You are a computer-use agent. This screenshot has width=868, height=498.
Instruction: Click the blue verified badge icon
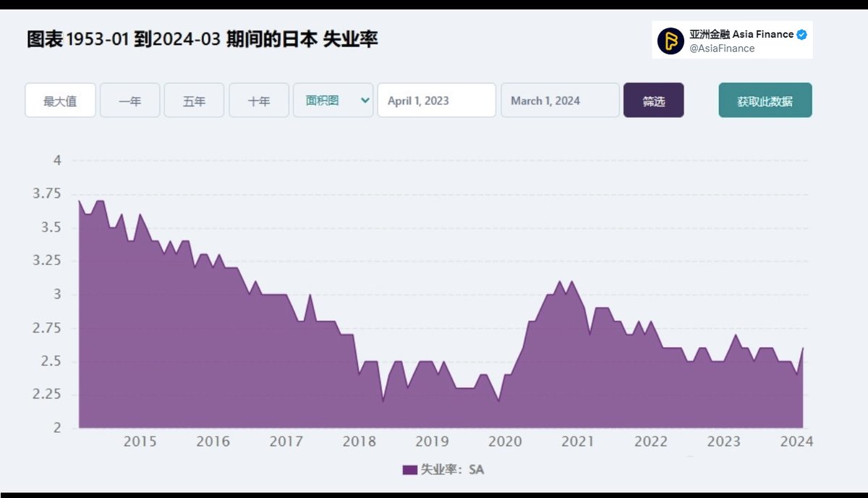800,32
